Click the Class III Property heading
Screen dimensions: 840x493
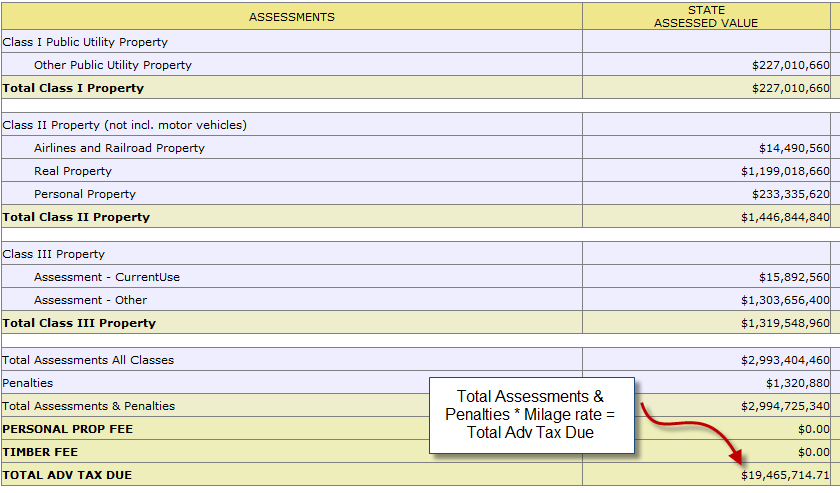pyautogui.click(x=54, y=254)
